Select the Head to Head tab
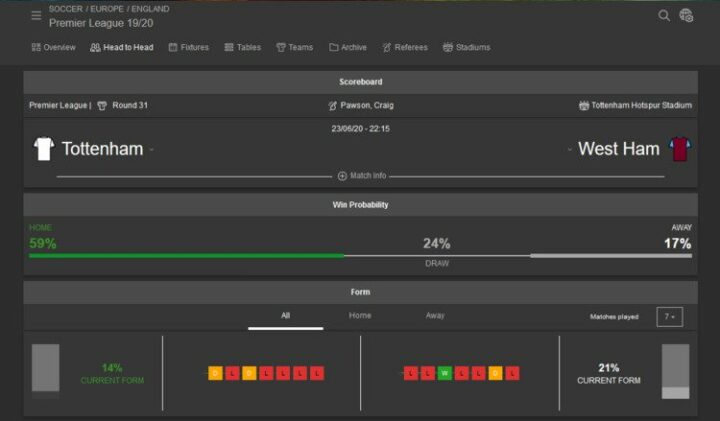Screen dimensions: 720x421 (x=122, y=47)
